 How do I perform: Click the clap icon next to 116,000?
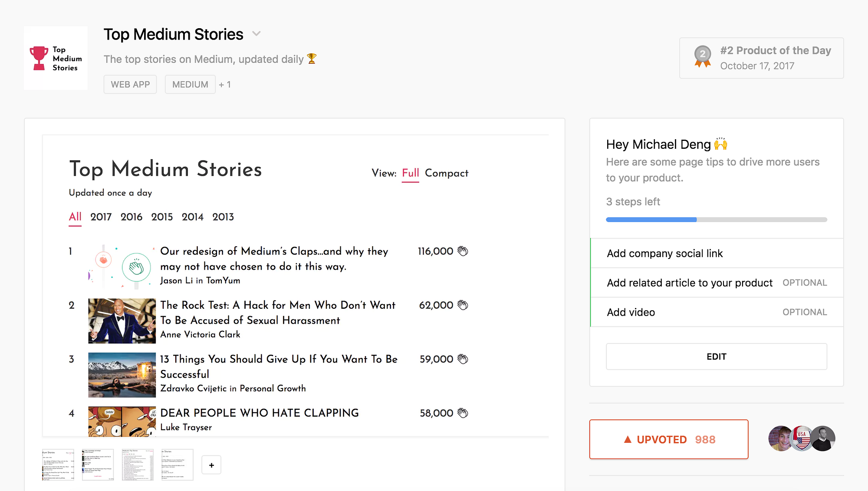coord(463,251)
